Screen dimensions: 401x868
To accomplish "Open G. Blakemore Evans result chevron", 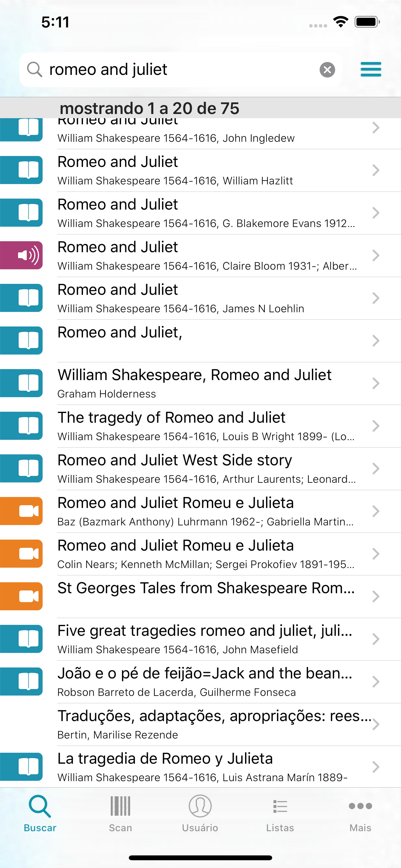I will 376,212.
